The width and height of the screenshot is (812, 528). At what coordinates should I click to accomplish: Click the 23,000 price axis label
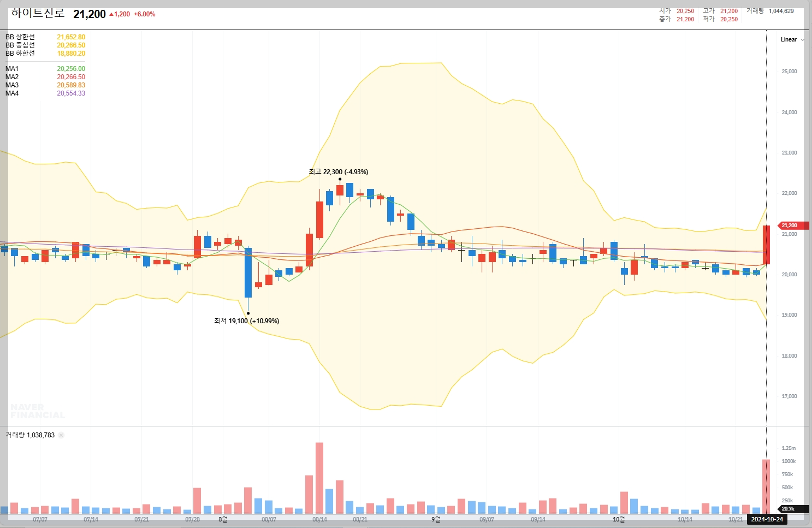[x=789, y=153]
